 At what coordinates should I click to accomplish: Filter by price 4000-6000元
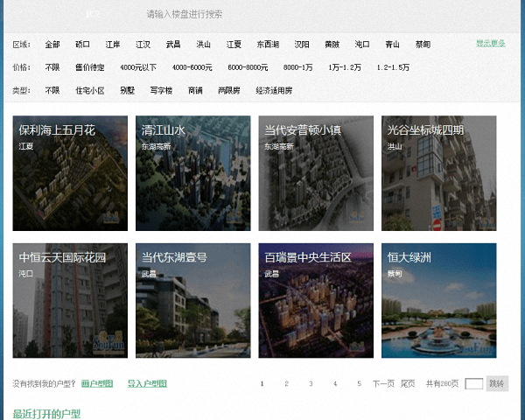192,67
